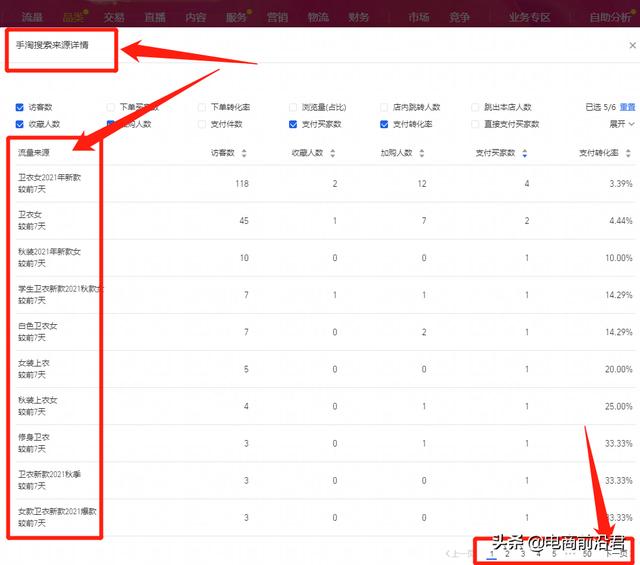Click visitor count value 45
Image resolution: width=640 pixels, height=565 pixels.
(x=244, y=221)
